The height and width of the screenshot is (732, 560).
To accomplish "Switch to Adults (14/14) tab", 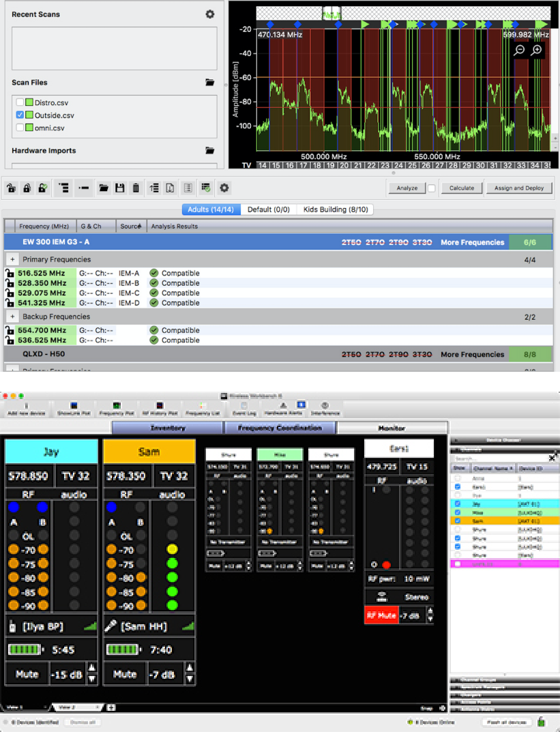I will [x=211, y=209].
